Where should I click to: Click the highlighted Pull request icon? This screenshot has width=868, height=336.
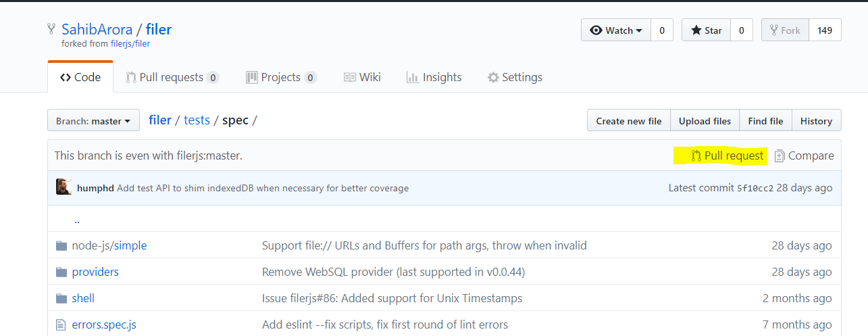pyautogui.click(x=696, y=156)
